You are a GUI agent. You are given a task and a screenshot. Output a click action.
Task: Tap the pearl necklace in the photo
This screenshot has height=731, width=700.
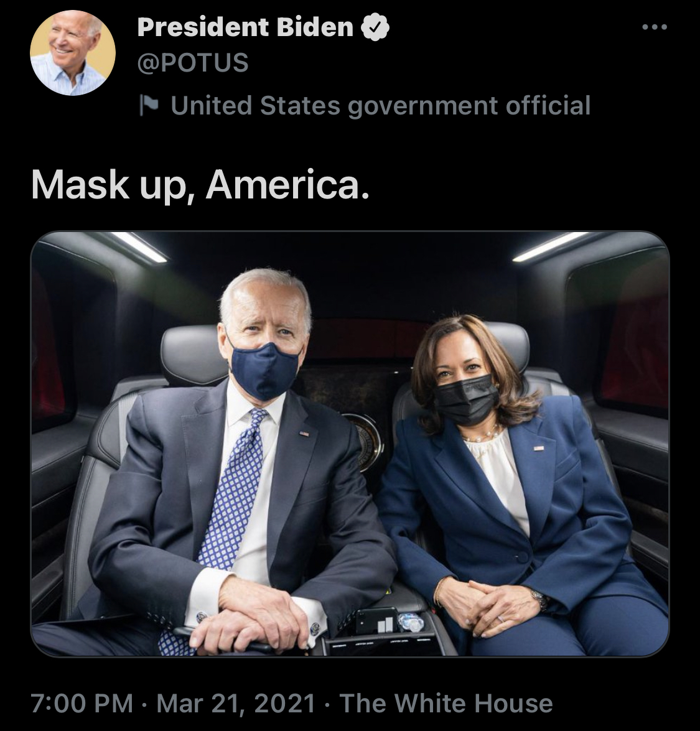(x=482, y=435)
